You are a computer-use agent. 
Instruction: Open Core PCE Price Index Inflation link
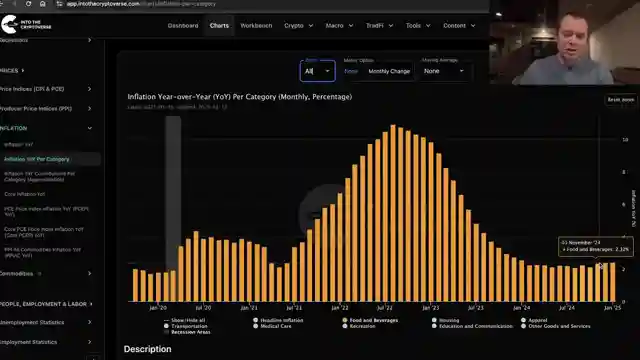pyautogui.click(x=44, y=232)
